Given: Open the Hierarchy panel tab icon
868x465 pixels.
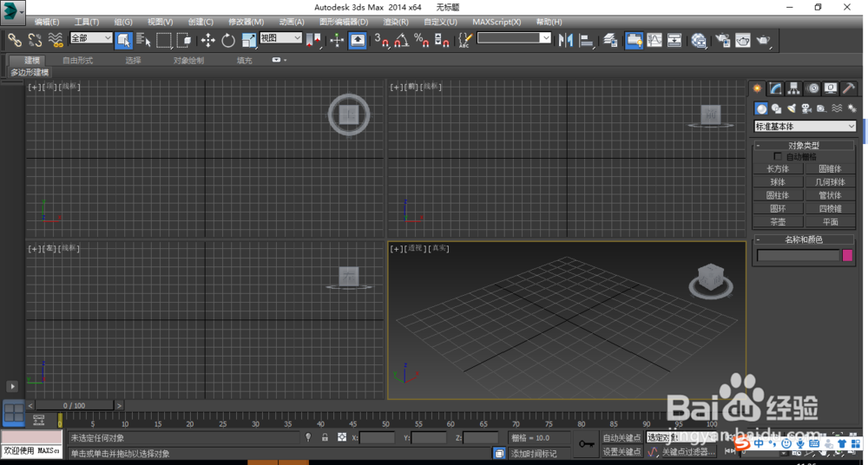Looking at the screenshot, I should tap(794, 88).
